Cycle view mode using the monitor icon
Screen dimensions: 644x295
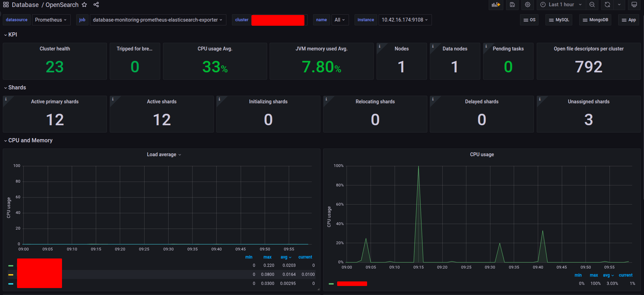click(634, 5)
